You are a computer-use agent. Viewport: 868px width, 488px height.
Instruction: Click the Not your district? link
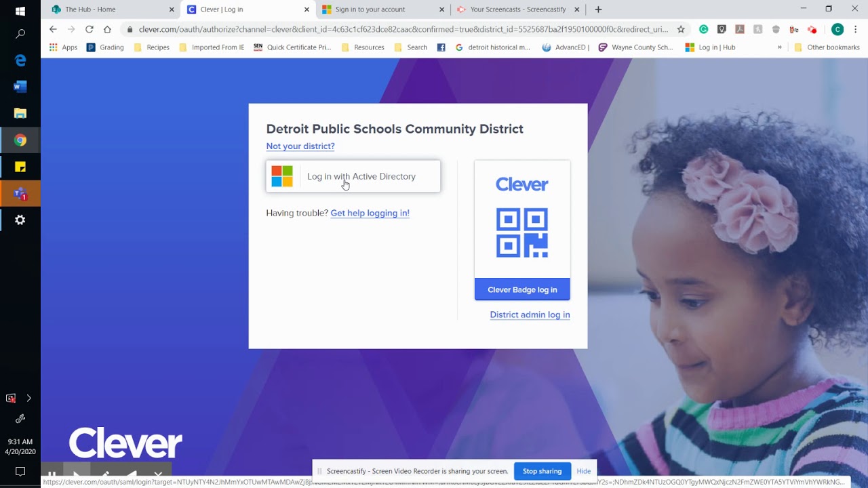click(x=300, y=146)
